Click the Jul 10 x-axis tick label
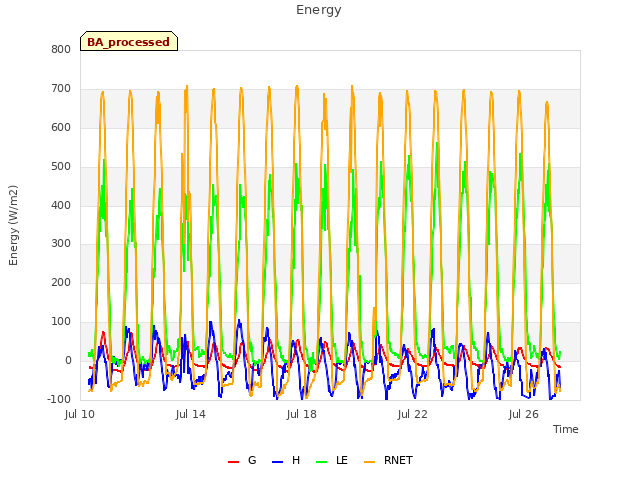Image resolution: width=640 pixels, height=480 pixels. tap(80, 415)
